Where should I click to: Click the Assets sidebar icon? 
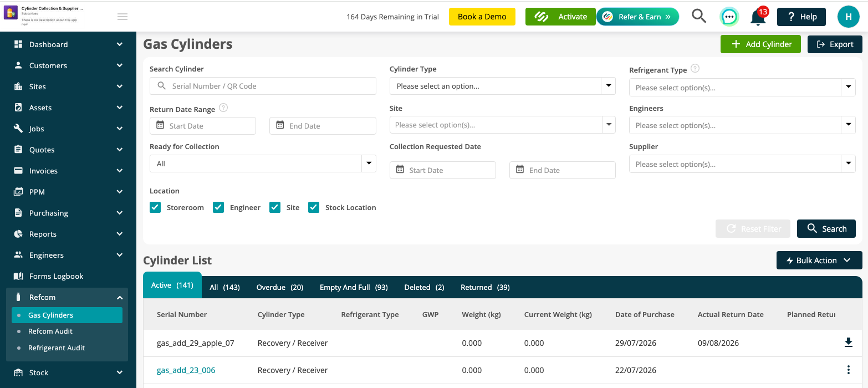pyautogui.click(x=18, y=108)
